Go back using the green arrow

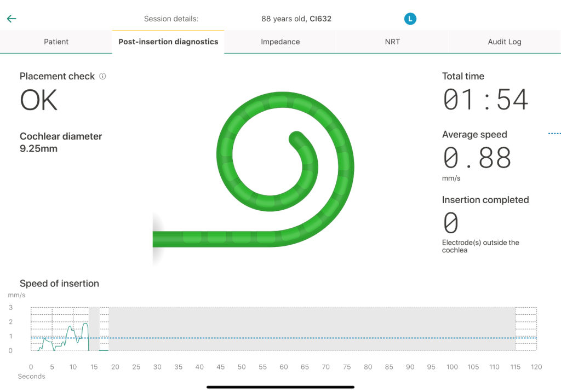[12, 19]
